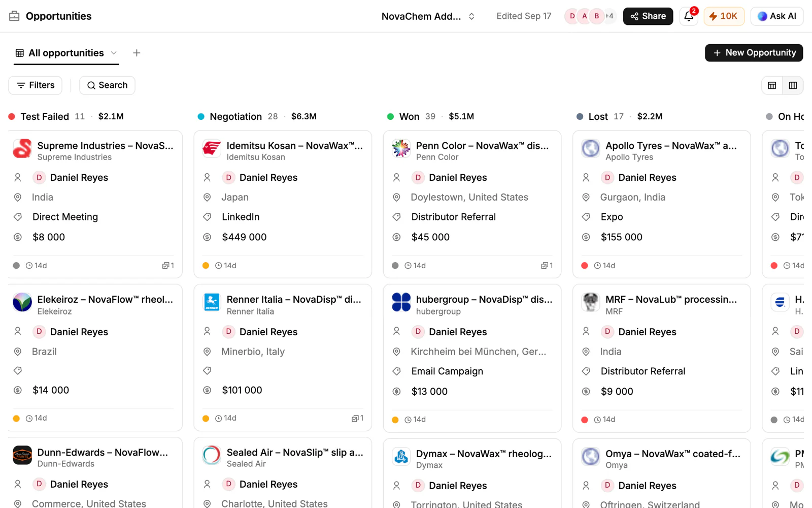Open the Search field
The image size is (812, 508).
(107, 85)
